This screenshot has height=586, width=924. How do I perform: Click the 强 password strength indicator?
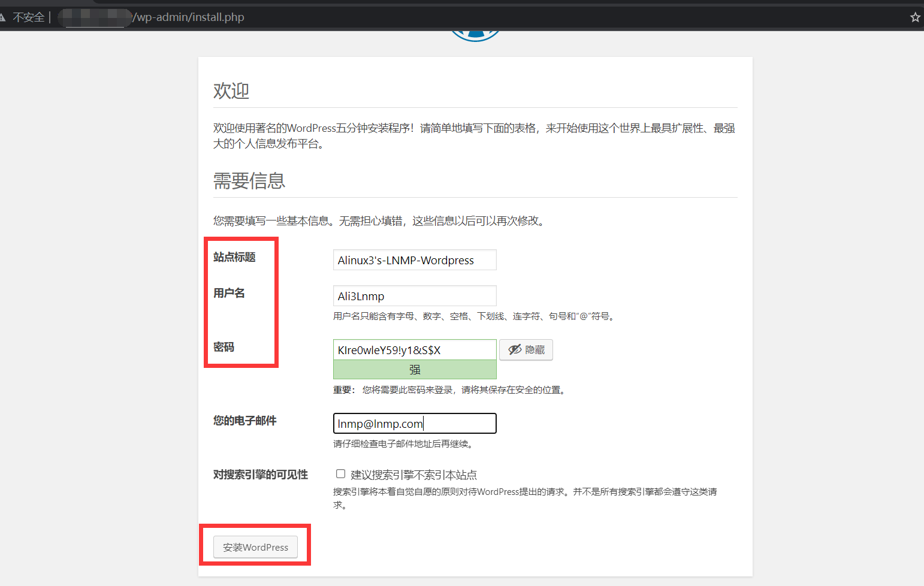point(415,370)
